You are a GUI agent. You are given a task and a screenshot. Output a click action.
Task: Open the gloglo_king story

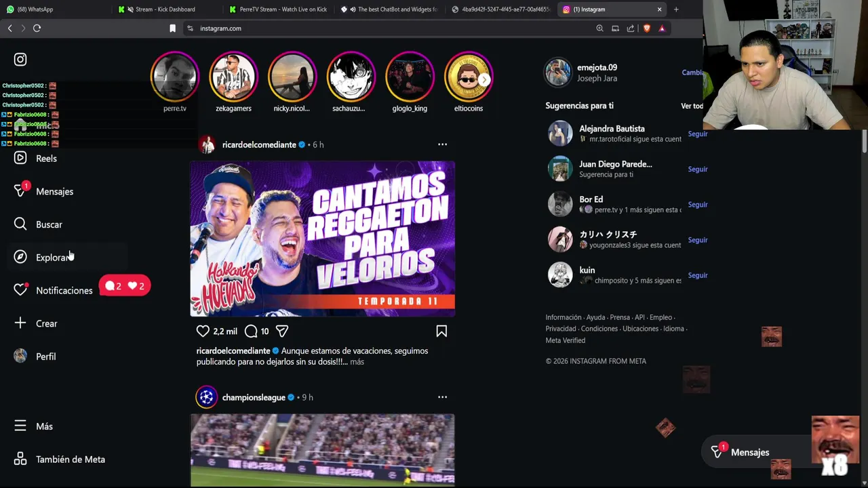point(410,77)
